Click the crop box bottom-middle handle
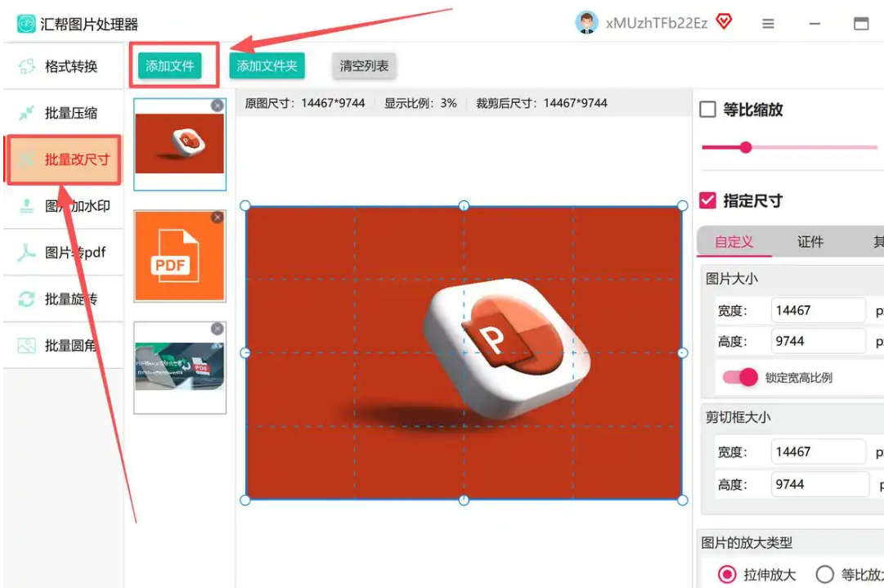884x588 pixels. coord(464,500)
